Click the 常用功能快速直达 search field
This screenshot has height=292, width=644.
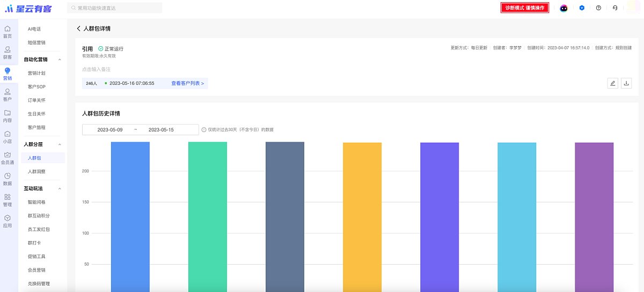[115, 8]
